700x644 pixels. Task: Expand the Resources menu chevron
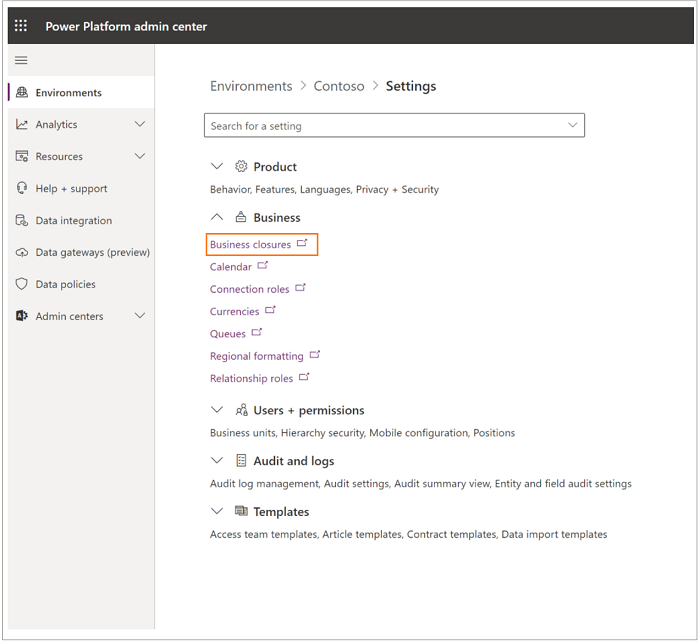click(x=140, y=156)
